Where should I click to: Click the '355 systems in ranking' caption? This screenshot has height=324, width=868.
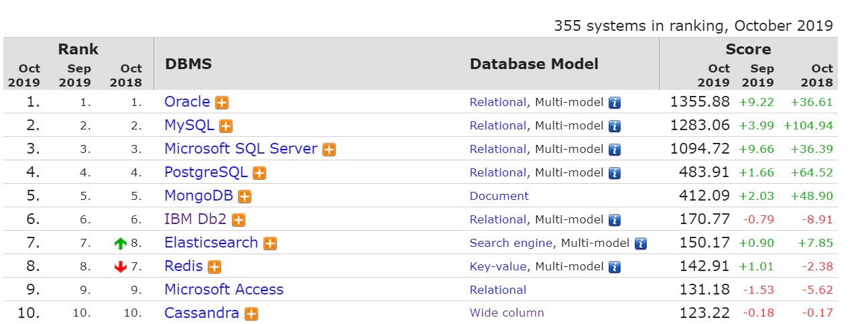click(693, 26)
